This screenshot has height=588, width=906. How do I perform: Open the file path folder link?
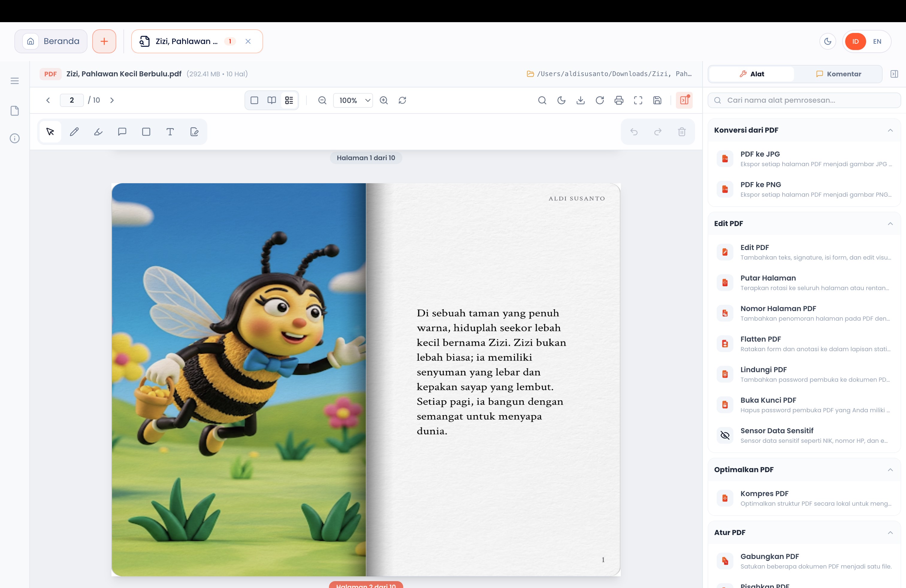coord(609,74)
